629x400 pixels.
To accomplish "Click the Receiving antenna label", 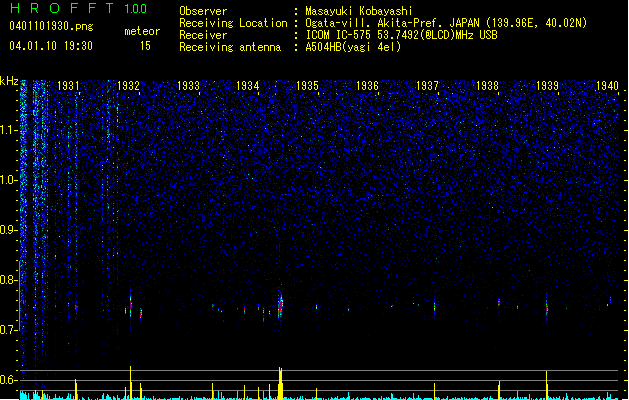I will [230, 47].
